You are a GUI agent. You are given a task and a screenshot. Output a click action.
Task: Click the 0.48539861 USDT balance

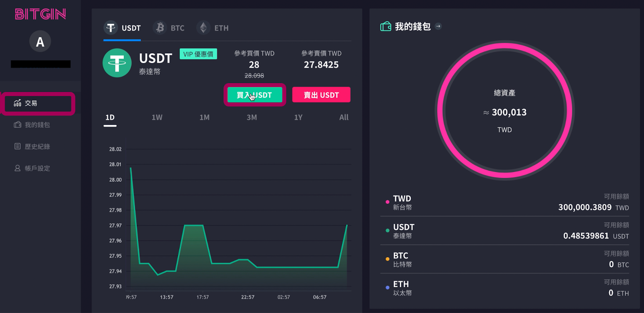point(596,236)
